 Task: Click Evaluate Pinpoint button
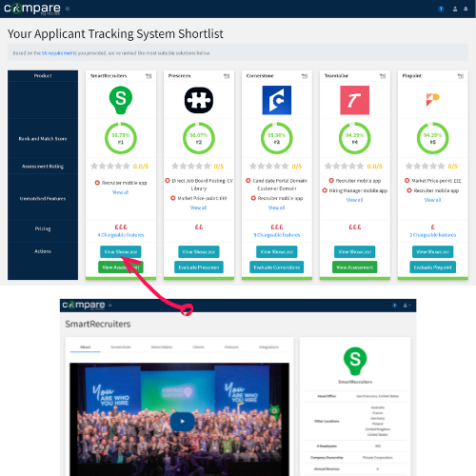click(433, 268)
